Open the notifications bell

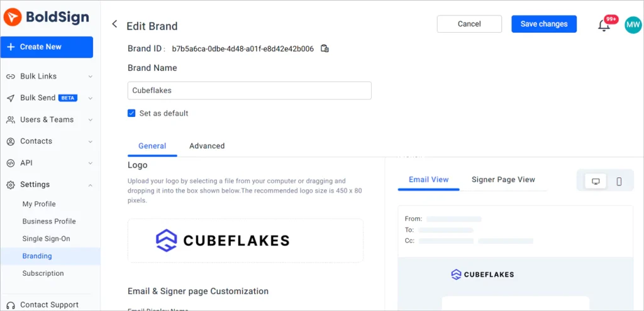click(x=603, y=25)
